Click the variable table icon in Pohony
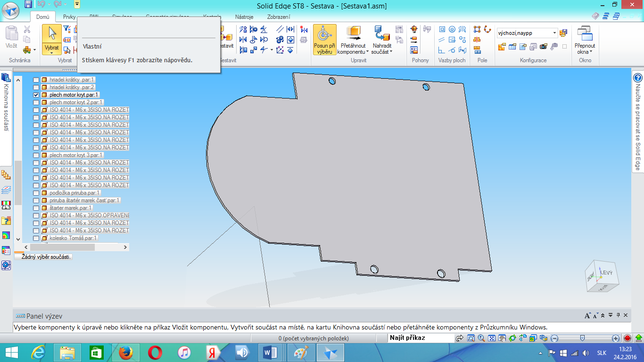This screenshot has width=644, height=362. coord(414,50)
